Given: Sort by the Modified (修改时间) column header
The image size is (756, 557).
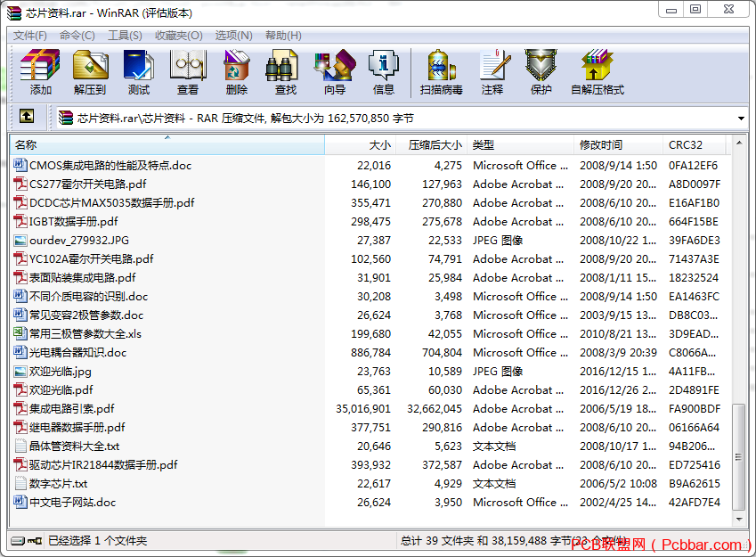Looking at the screenshot, I should pyautogui.click(x=619, y=144).
